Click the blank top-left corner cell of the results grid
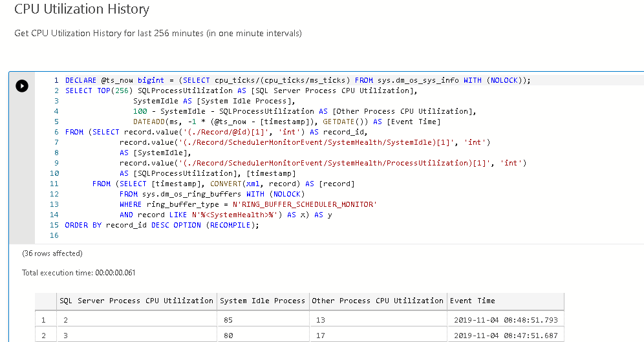 pyautogui.click(x=44, y=301)
